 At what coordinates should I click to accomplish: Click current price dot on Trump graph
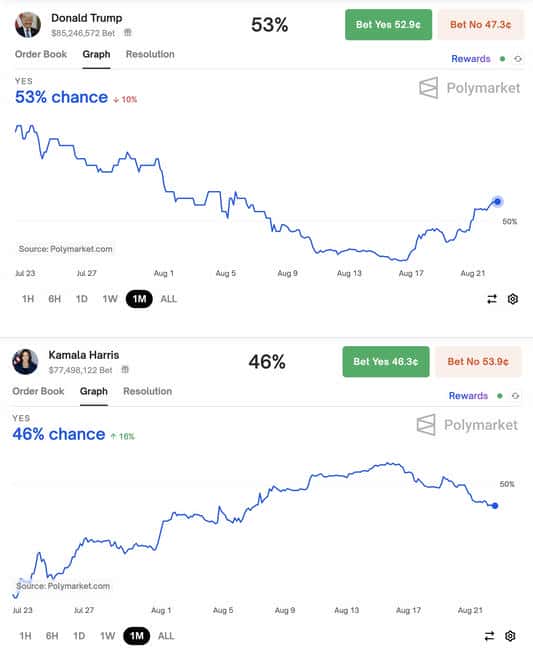coord(497,202)
